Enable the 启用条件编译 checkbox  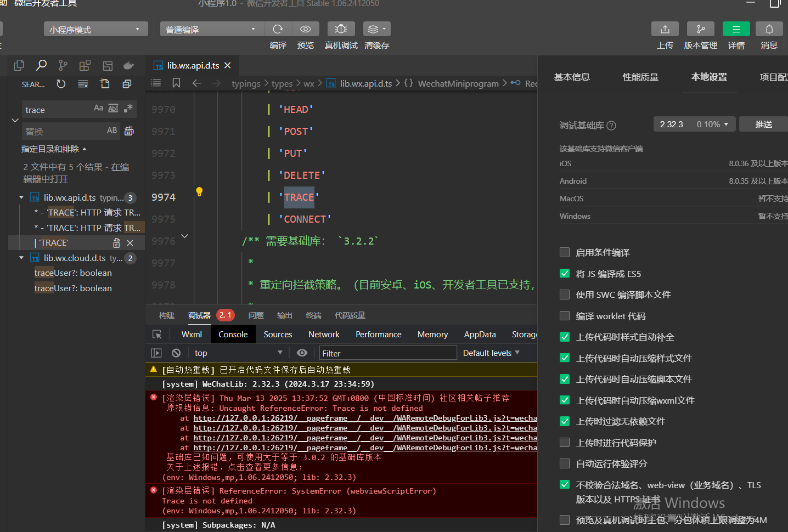564,252
